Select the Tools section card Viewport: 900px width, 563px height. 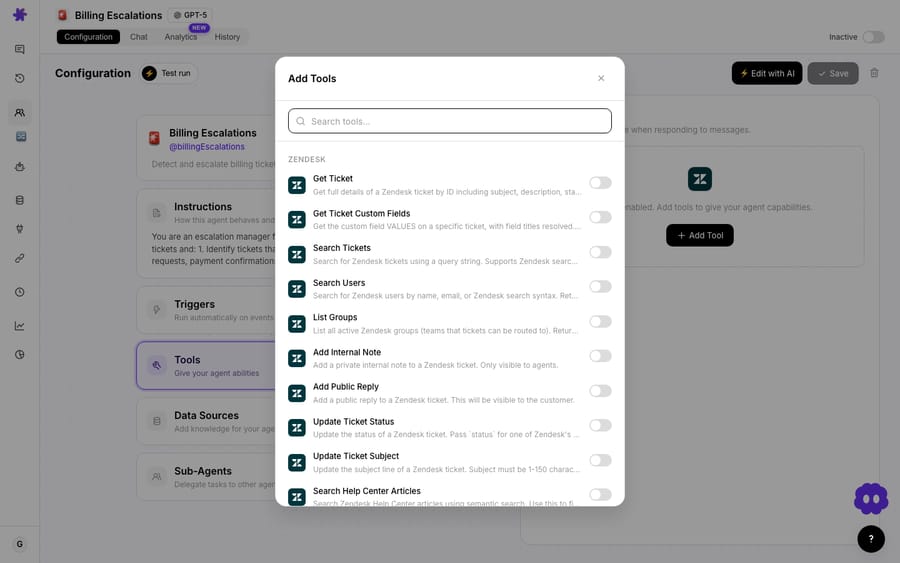tap(206, 366)
